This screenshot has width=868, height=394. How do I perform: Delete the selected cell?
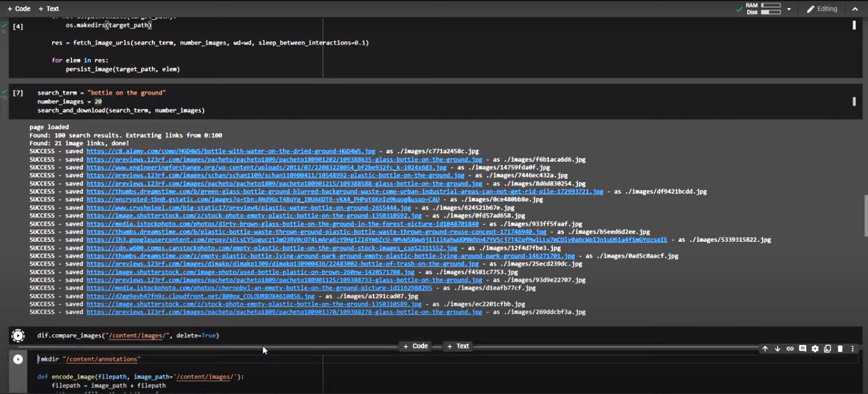pos(839,349)
